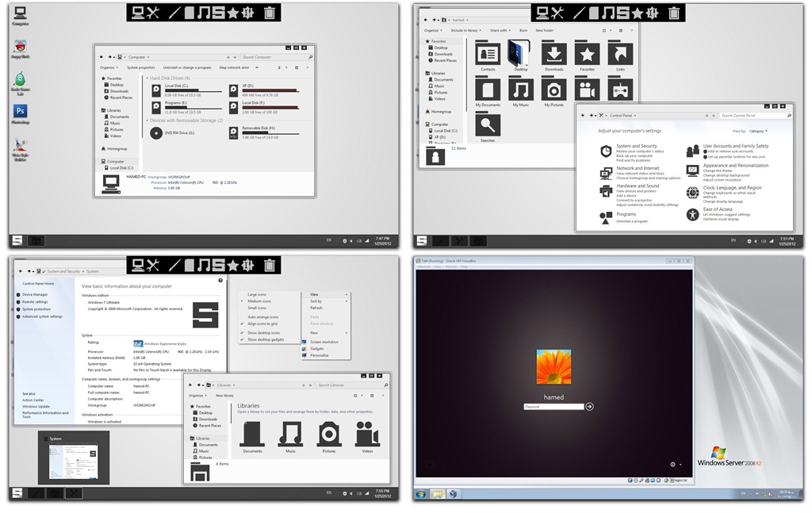
Task: Click the System and Security shield icon
Action: [605, 151]
